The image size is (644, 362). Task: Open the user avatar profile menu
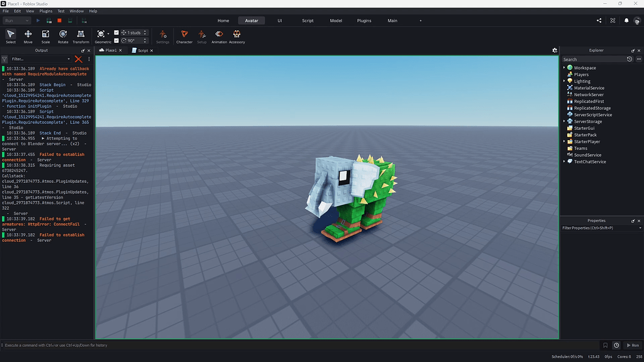coord(637,21)
